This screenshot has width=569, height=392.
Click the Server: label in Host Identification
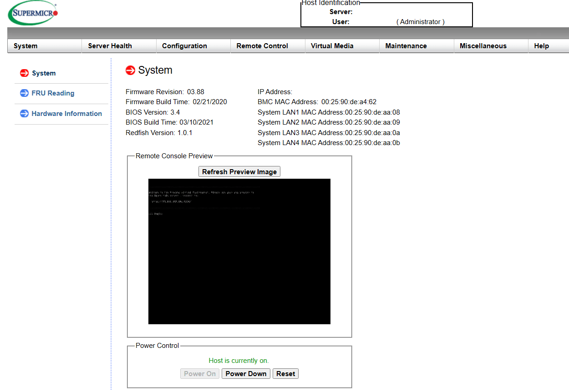point(341,12)
